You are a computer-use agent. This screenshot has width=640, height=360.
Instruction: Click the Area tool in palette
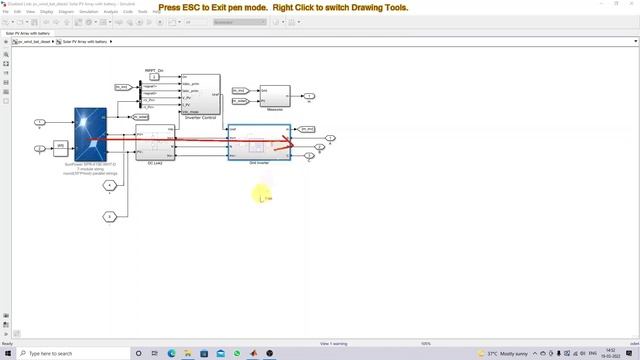point(6,101)
